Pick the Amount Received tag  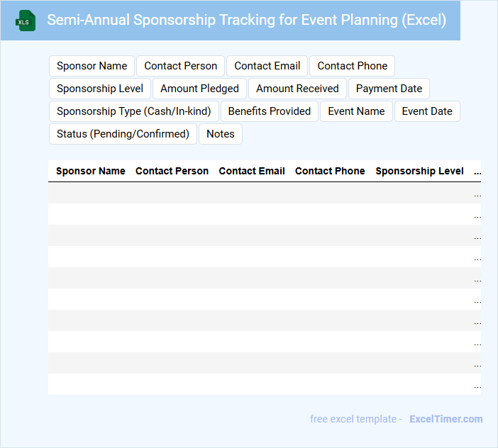(297, 89)
